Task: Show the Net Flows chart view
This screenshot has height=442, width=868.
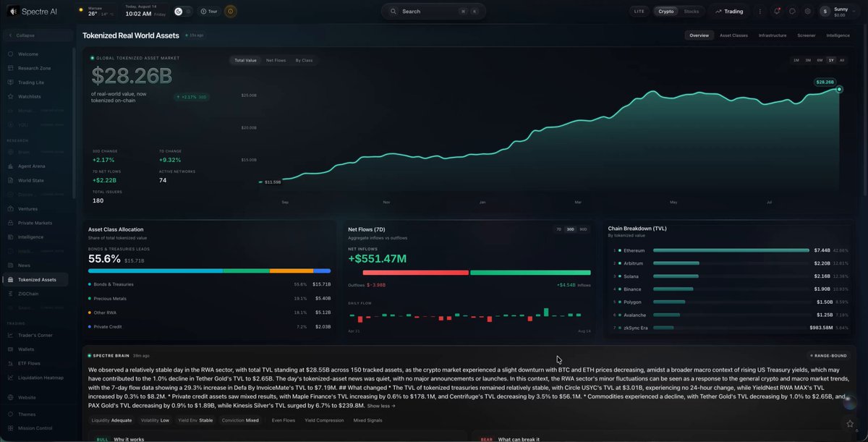Action: coord(275,60)
